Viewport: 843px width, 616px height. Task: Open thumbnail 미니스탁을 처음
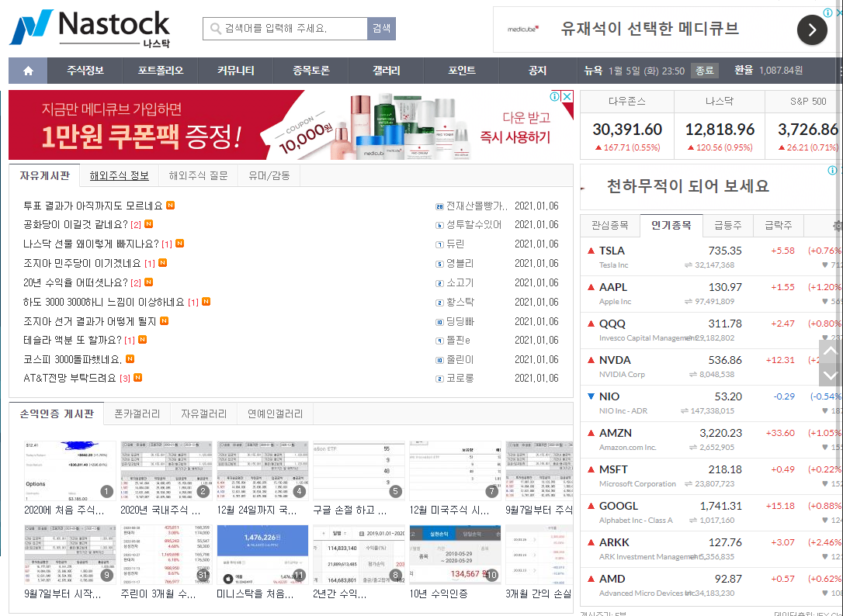262,555
